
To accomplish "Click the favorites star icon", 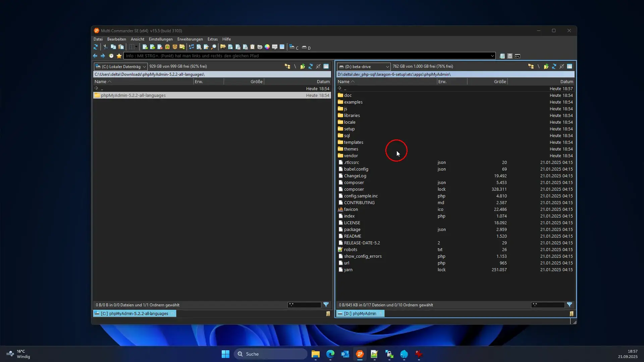I will pyautogui.click(x=119, y=56).
